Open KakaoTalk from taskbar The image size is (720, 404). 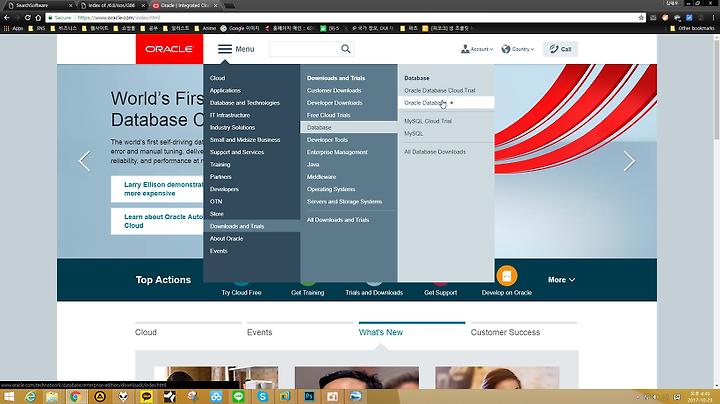tap(146, 397)
